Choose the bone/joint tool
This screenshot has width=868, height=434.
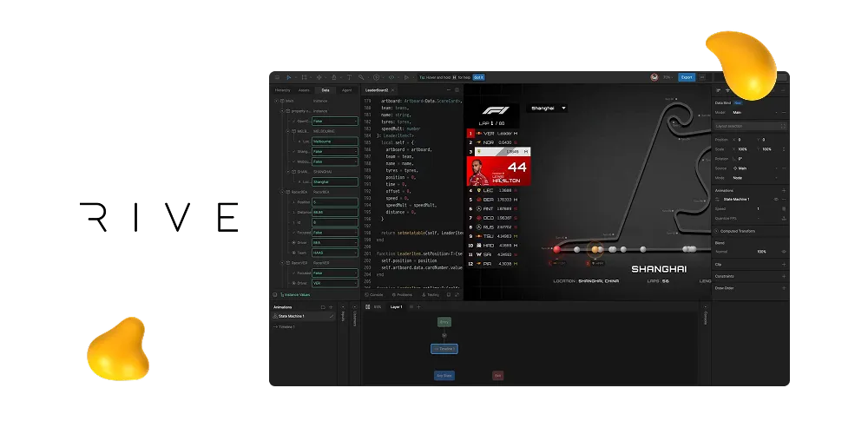click(x=361, y=77)
